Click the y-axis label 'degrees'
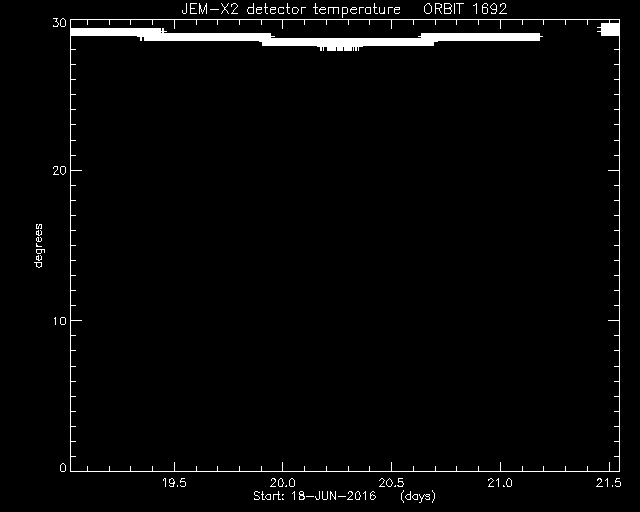The image size is (640, 512). coord(38,246)
